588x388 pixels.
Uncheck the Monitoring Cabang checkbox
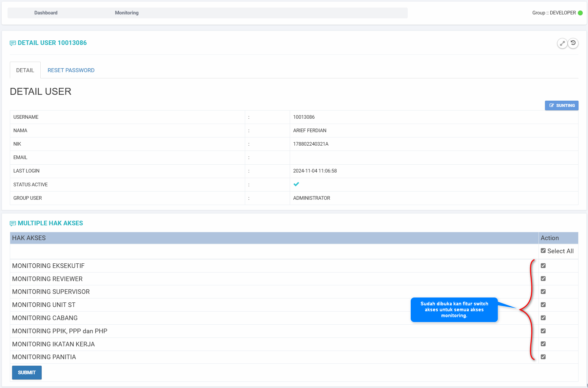(543, 318)
